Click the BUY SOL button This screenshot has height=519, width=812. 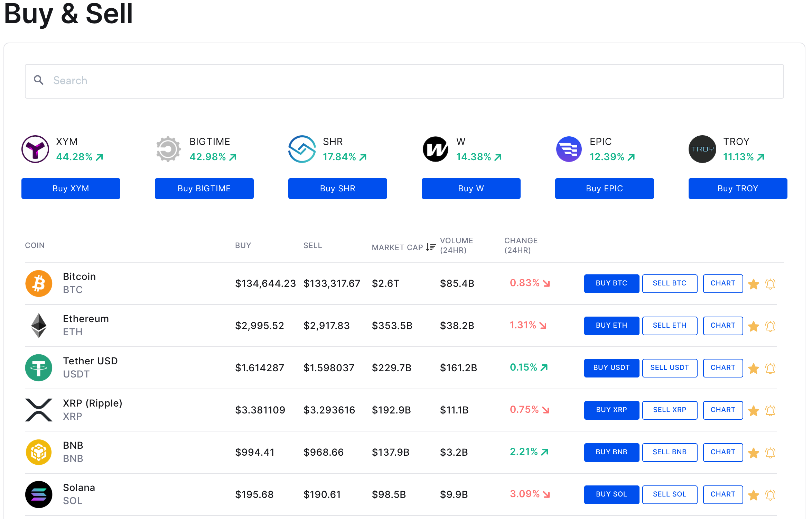[612, 494]
